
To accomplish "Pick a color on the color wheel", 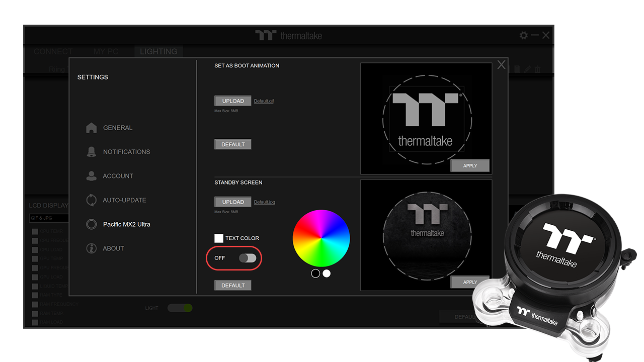I will 321,238.
